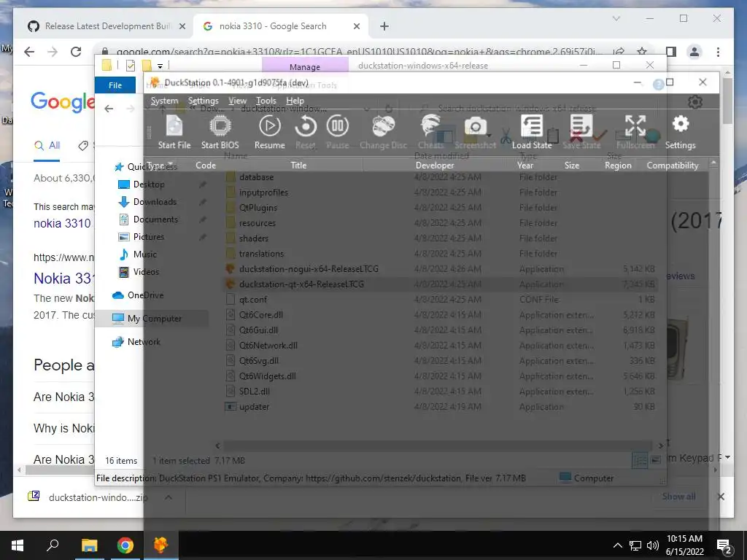Click the Google logo on search page

point(63,101)
